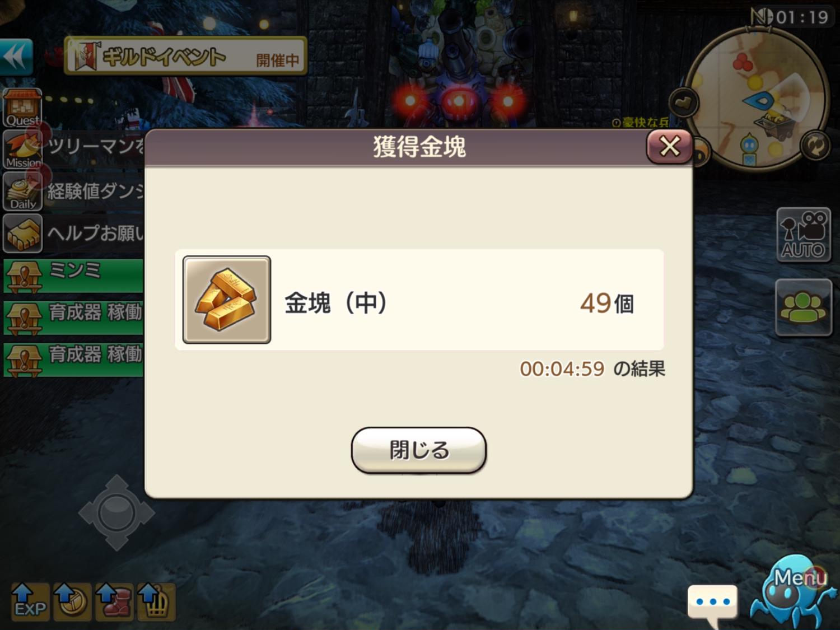Viewport: 840px width, 630px height.
Task: Tap the virtual joystick pad
Action: coord(116,512)
